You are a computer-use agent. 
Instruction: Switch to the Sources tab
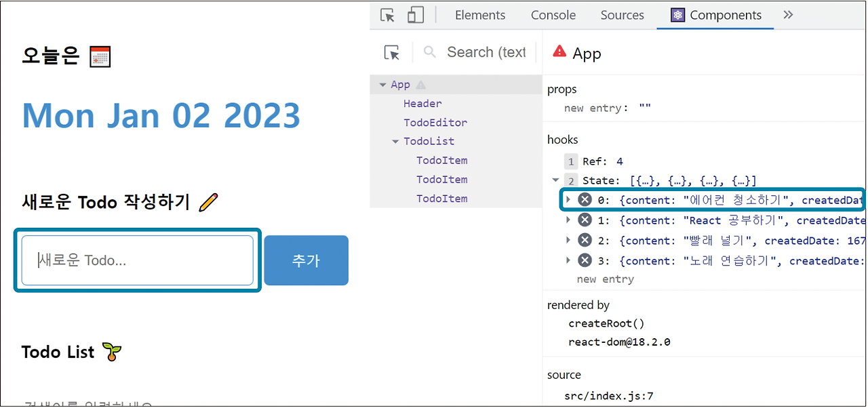[622, 15]
